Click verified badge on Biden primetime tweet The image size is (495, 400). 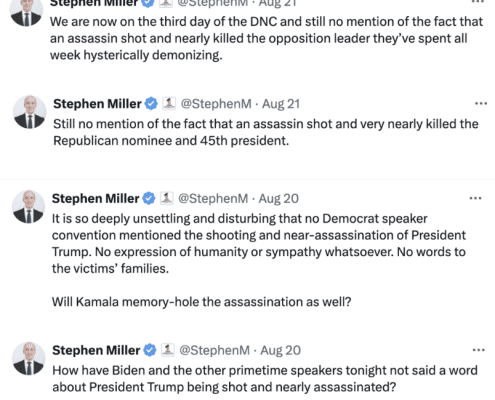click(150, 350)
